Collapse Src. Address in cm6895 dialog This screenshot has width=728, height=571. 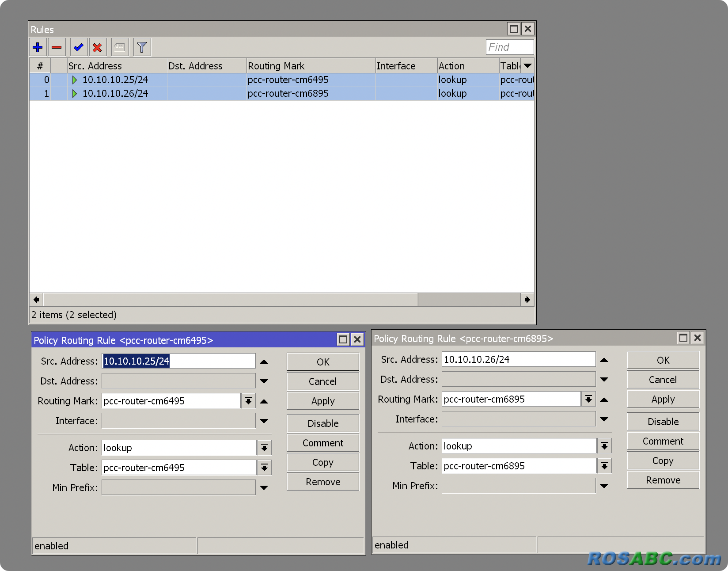click(604, 360)
